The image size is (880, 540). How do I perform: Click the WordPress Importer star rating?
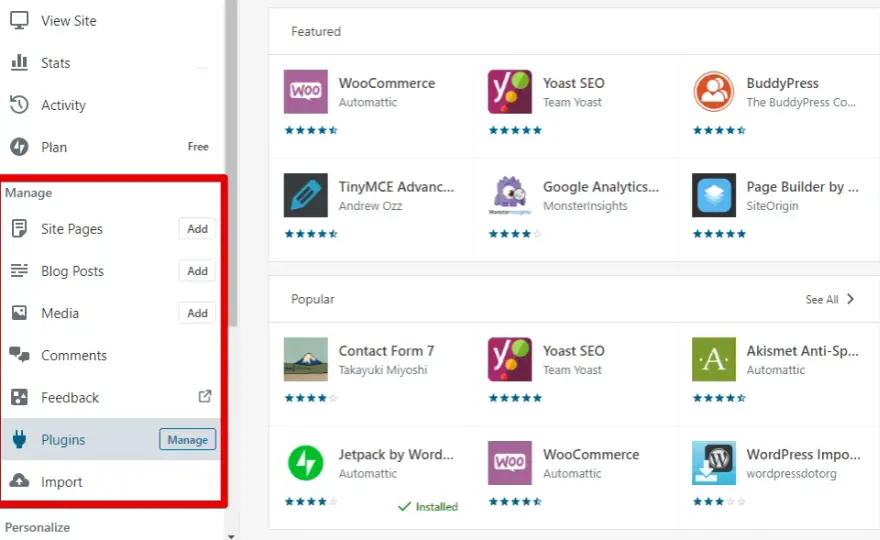719,502
